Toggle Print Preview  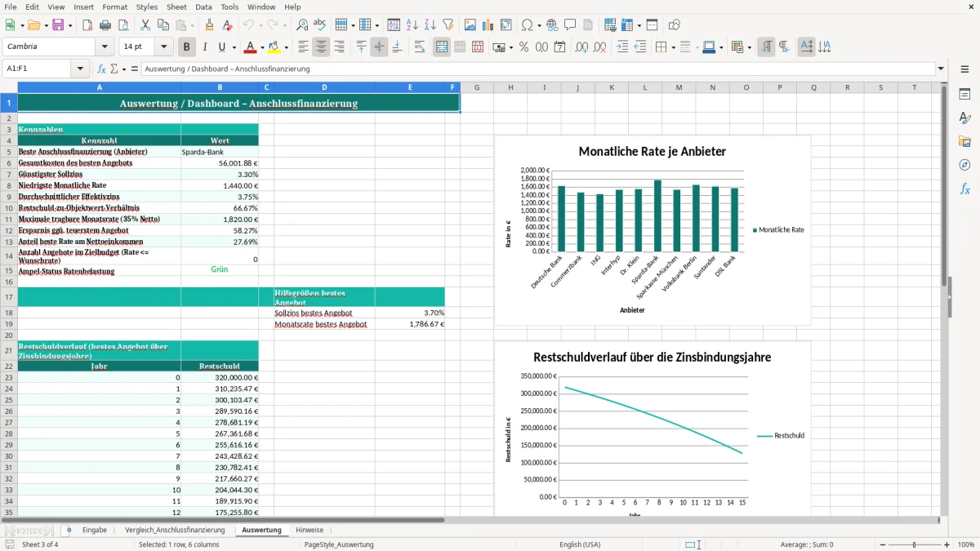122,25
